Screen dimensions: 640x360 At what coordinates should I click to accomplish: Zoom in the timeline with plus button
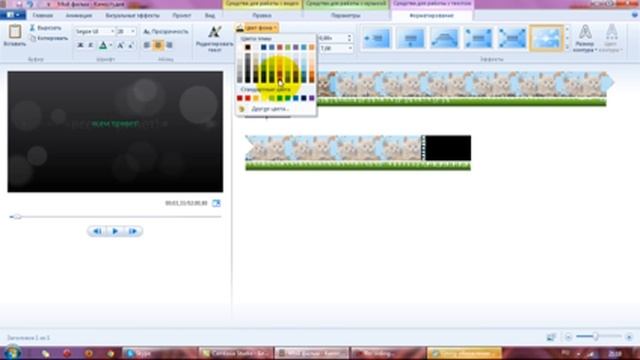pos(629,337)
